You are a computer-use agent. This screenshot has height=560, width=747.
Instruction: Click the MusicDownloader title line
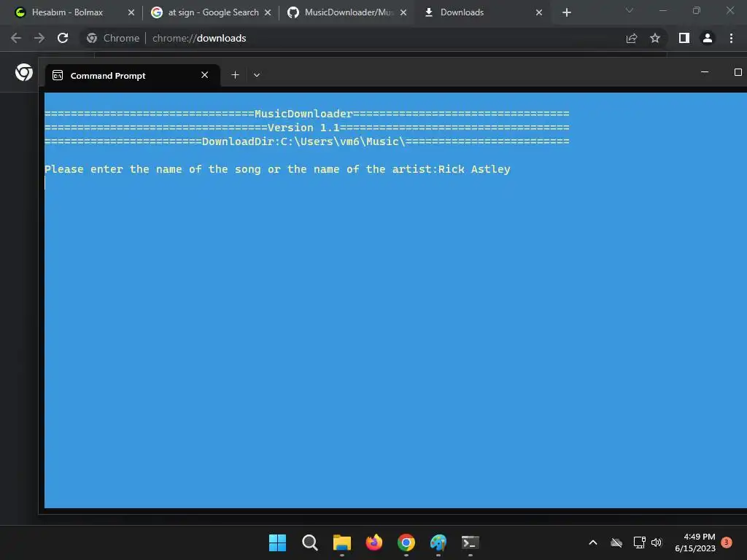(x=307, y=114)
